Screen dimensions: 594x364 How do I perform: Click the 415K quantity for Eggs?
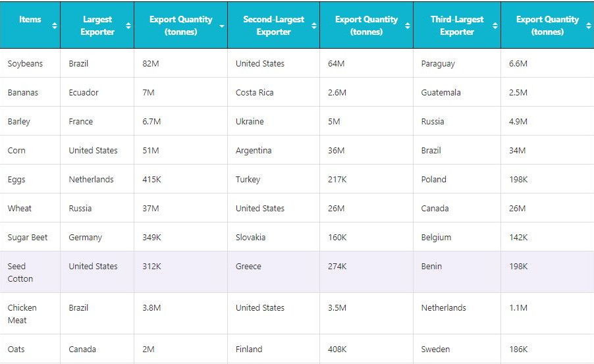(152, 180)
